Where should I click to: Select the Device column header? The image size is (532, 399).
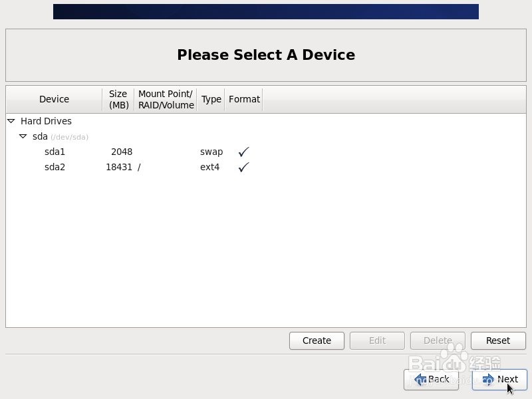tap(54, 98)
